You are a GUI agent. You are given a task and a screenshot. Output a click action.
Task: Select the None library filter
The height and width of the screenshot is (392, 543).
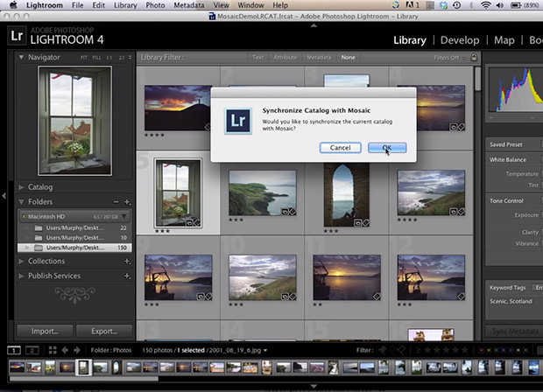point(348,58)
